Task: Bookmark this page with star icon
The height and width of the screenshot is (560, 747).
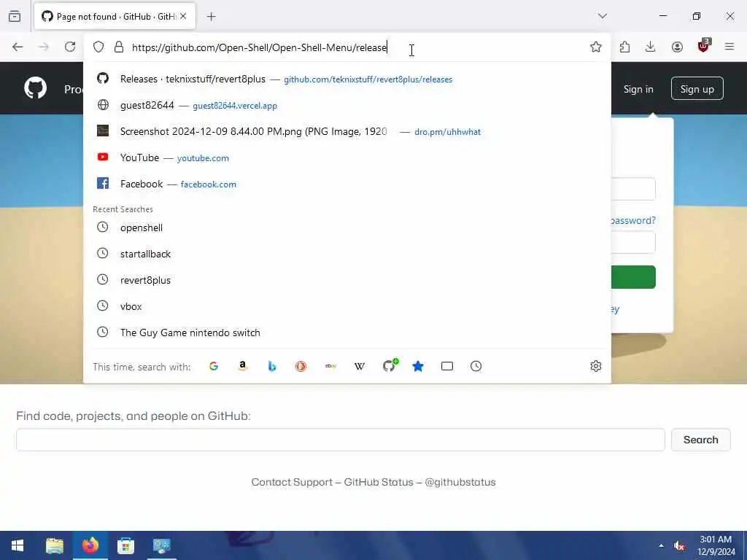Action: 595,47
